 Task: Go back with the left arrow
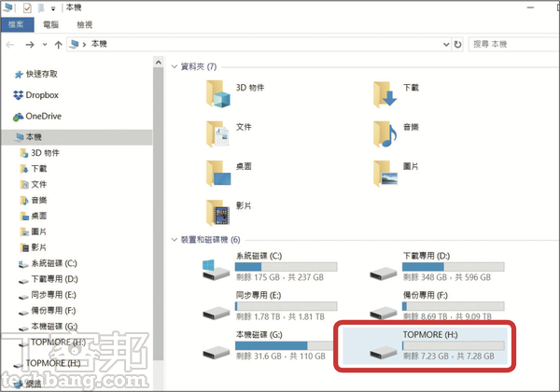(10, 45)
